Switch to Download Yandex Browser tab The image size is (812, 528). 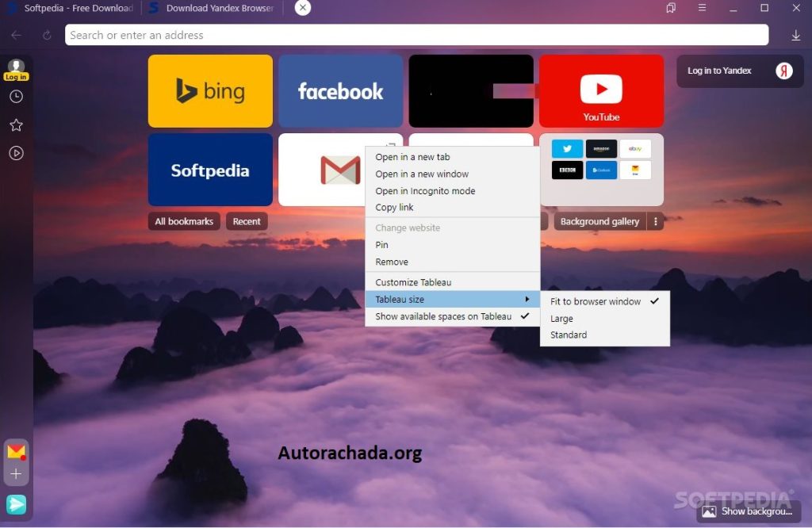(x=211, y=8)
